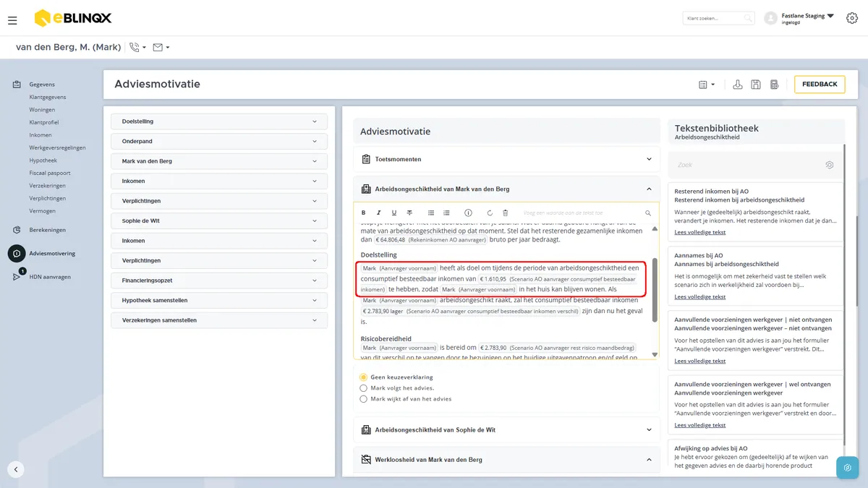This screenshot has width=868, height=488.
Task: Click the FEEDBACK button
Action: [x=820, y=85]
